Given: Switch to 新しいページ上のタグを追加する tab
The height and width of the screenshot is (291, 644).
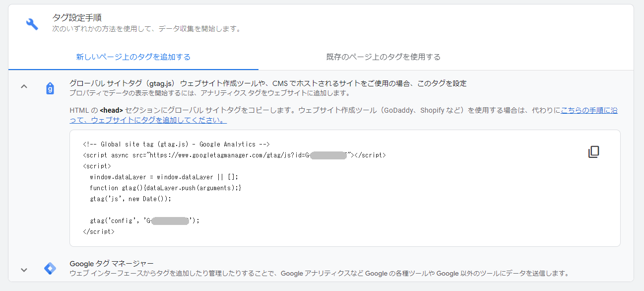Looking at the screenshot, I should pos(133,57).
